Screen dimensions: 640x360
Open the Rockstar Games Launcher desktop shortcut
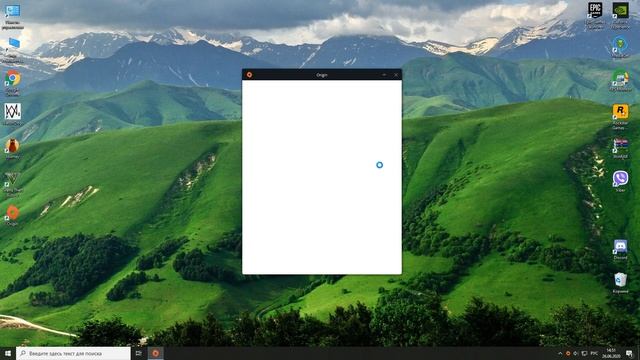(620, 116)
